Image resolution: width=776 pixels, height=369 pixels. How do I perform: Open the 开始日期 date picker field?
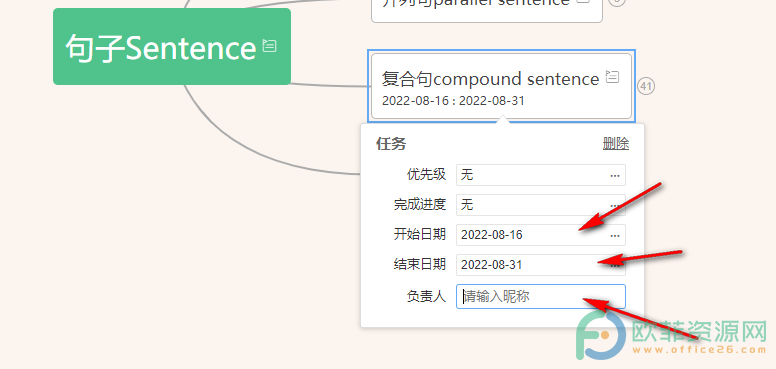(540, 235)
